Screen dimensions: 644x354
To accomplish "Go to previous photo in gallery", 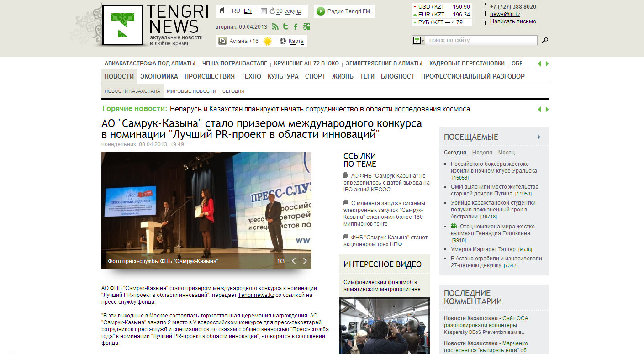I will tap(294, 261).
